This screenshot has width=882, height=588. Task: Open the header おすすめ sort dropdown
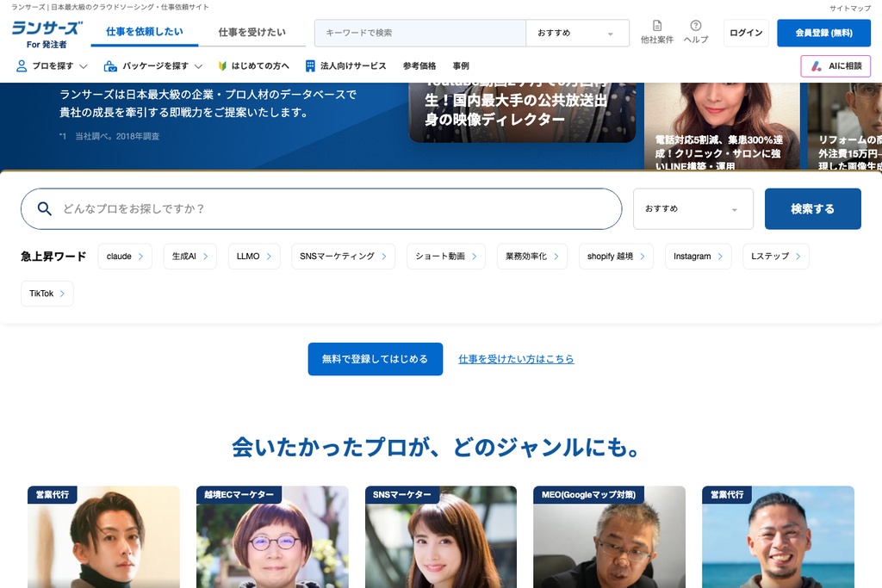click(577, 33)
